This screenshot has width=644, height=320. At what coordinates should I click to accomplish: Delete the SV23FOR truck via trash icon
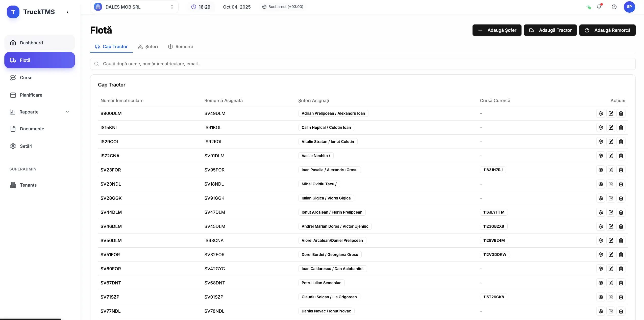click(621, 170)
